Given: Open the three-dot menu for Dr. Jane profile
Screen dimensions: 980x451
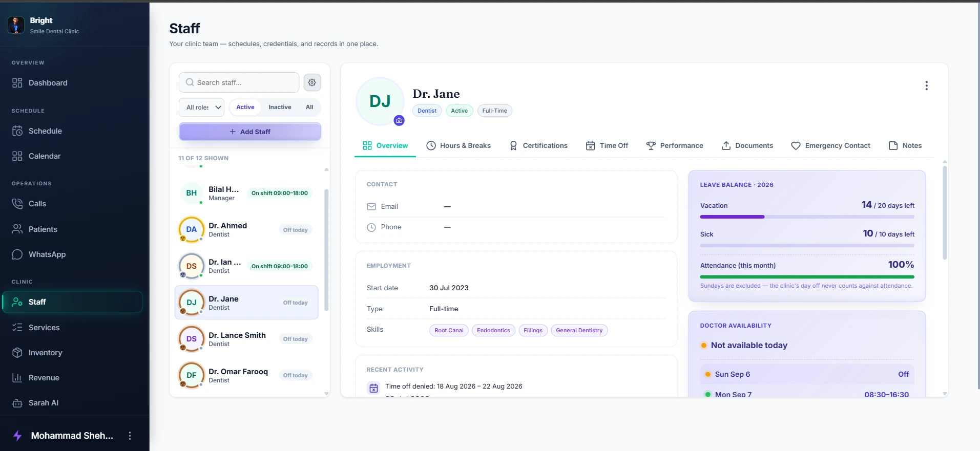Looking at the screenshot, I should coord(926,85).
